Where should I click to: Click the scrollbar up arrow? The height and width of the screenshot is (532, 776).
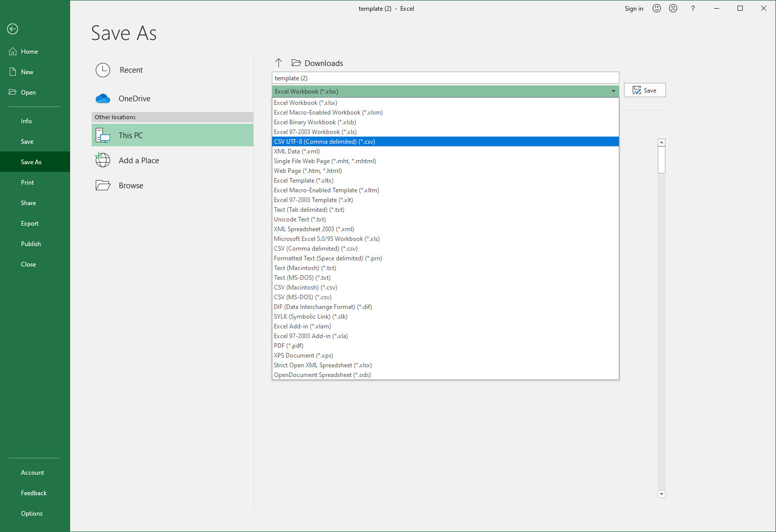pyautogui.click(x=661, y=143)
